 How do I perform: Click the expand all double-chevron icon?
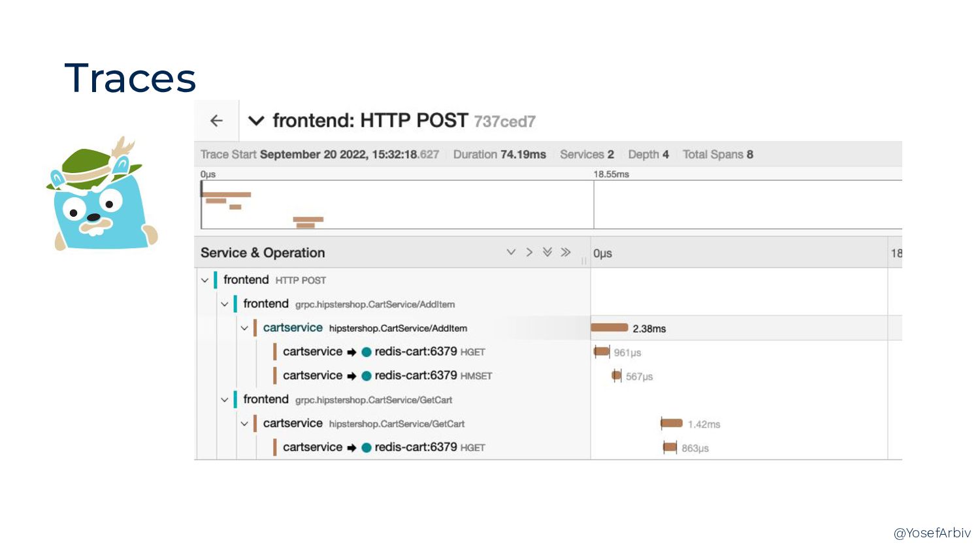pyautogui.click(x=547, y=252)
